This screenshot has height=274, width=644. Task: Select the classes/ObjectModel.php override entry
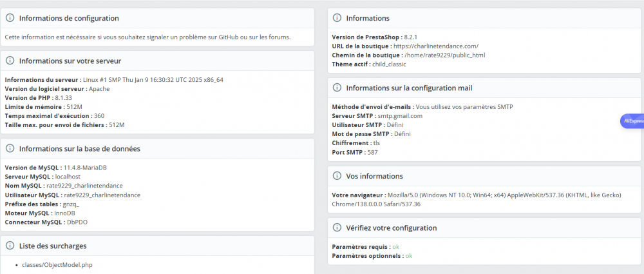(58, 265)
